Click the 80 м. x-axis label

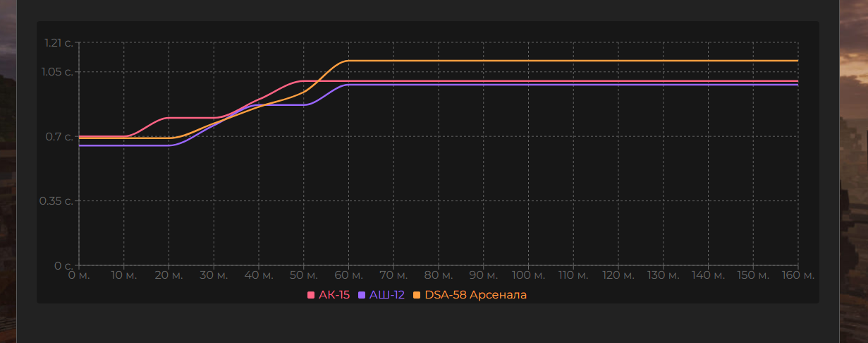(439, 275)
